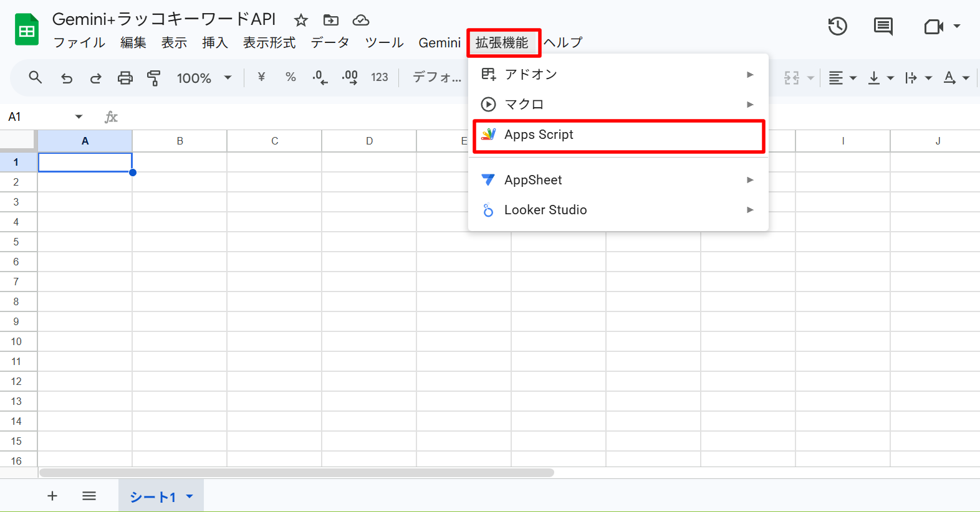The width and height of the screenshot is (980, 512).
Task: Open the 挿入 menu
Action: pyautogui.click(x=215, y=42)
